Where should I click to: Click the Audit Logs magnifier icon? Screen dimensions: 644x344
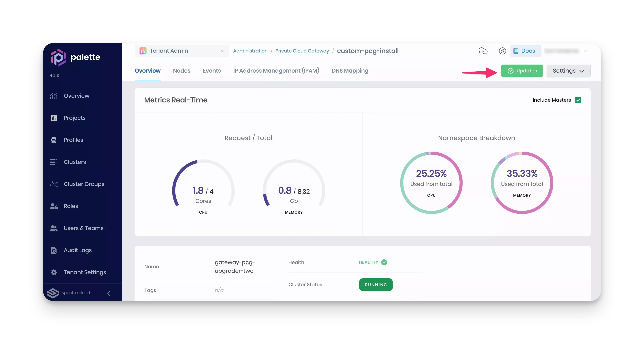[x=54, y=250]
